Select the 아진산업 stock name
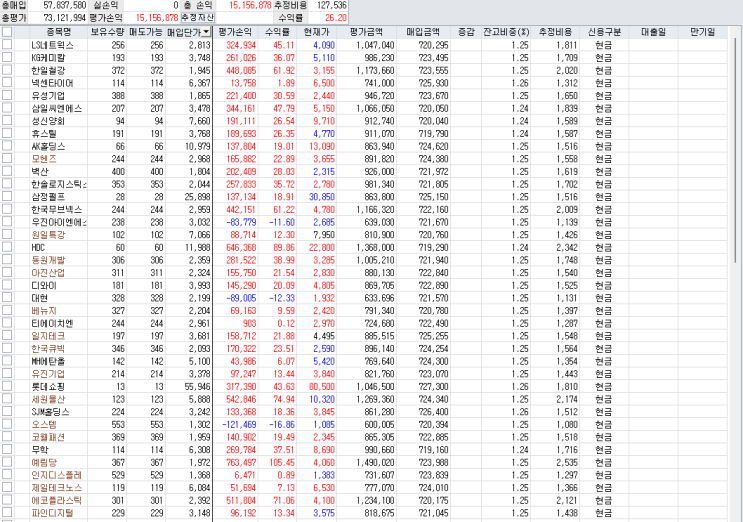The width and height of the screenshot is (743, 522). [x=48, y=272]
